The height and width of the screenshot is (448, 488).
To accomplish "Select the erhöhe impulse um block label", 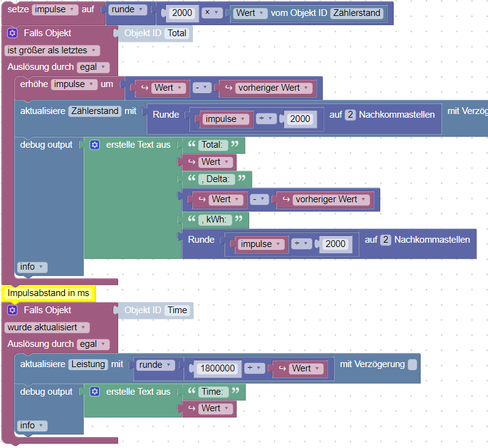I will (34, 84).
